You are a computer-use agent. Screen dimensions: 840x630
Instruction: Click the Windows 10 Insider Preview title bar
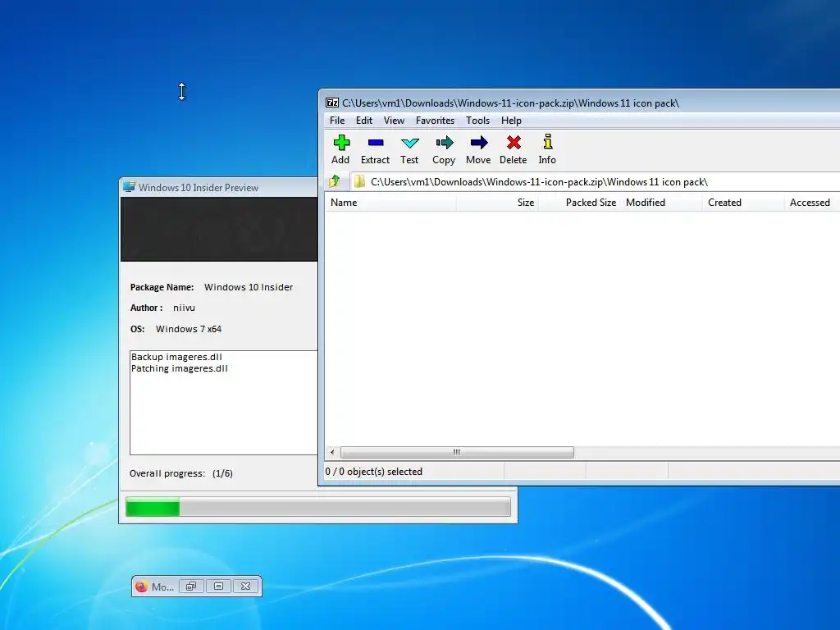coord(218,188)
